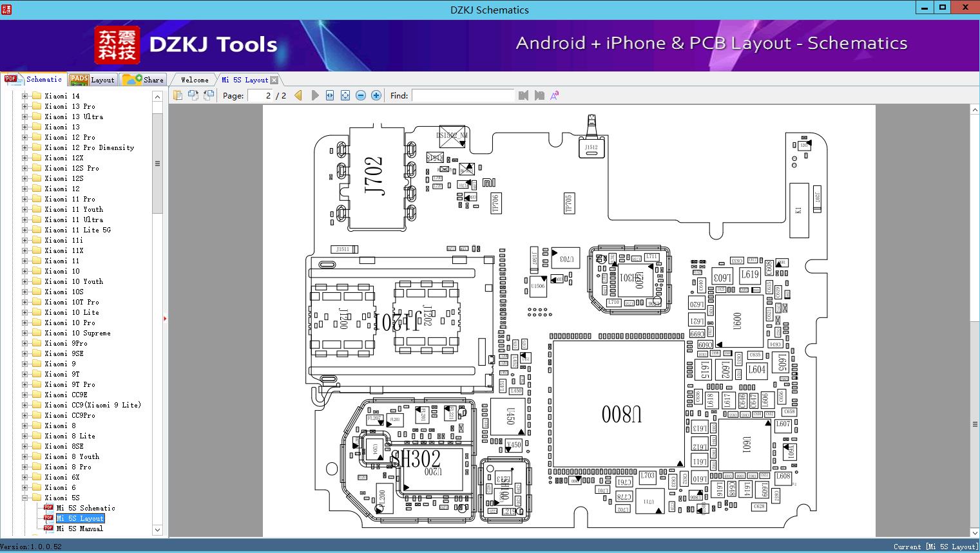Screen dimensions: 980x553
Task: Collapse the Xiaomi 5S tree node
Action: pos(24,498)
